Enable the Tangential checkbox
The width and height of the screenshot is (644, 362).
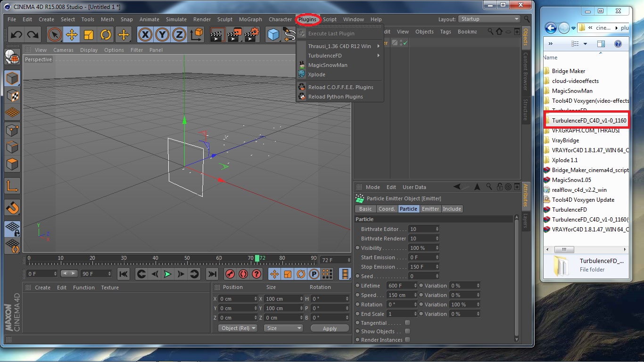click(x=407, y=323)
